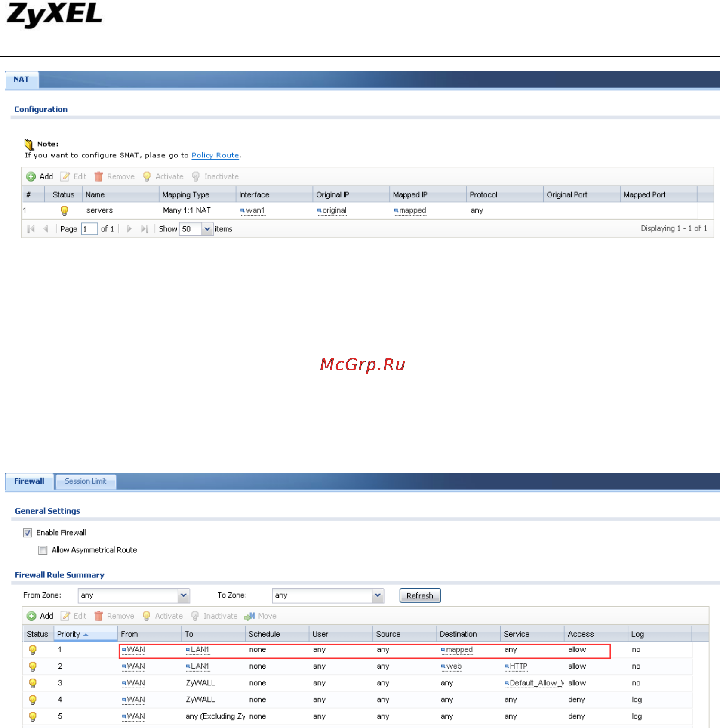Open original IP object link
This screenshot has height=728, width=720.
click(332, 210)
